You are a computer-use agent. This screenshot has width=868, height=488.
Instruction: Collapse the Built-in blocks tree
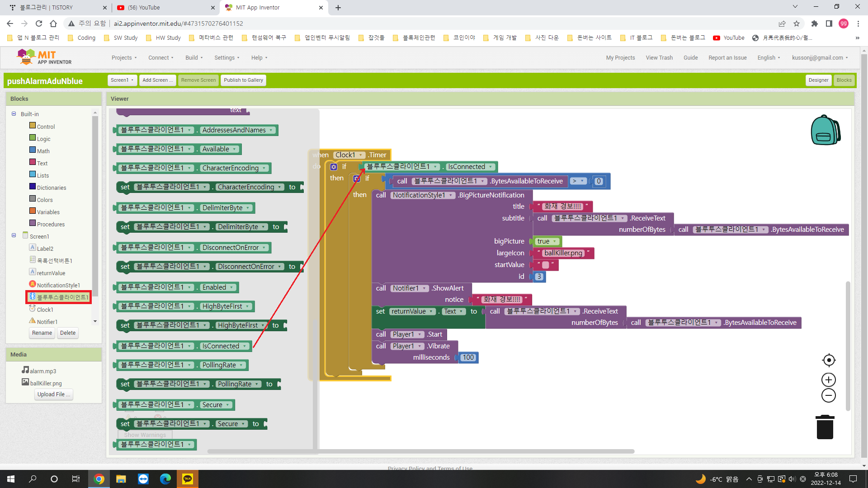(14, 114)
